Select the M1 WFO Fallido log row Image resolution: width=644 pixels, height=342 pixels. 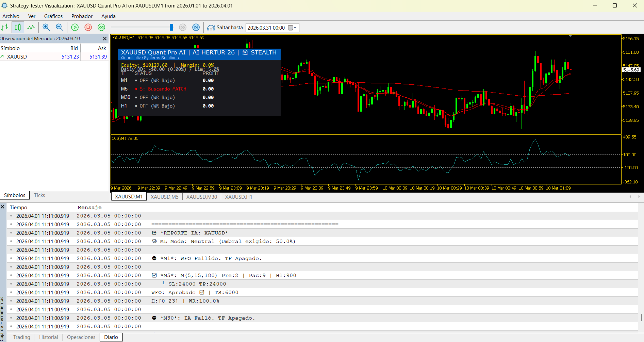[x=323, y=258]
